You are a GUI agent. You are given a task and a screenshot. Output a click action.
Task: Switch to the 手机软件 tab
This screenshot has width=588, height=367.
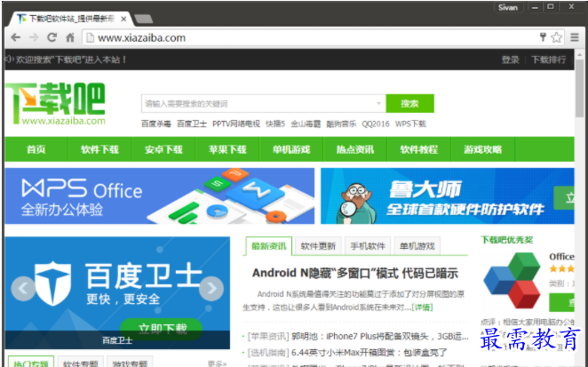click(368, 246)
